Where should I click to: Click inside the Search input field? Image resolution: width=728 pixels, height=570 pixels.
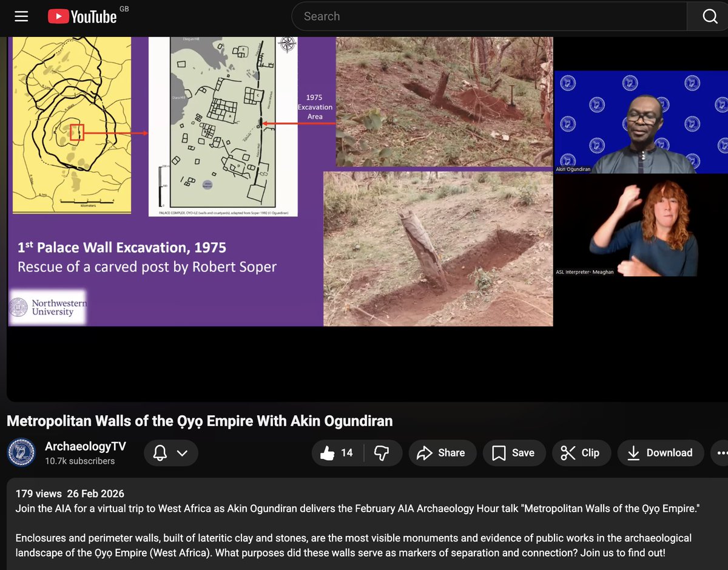pyautogui.click(x=425, y=16)
